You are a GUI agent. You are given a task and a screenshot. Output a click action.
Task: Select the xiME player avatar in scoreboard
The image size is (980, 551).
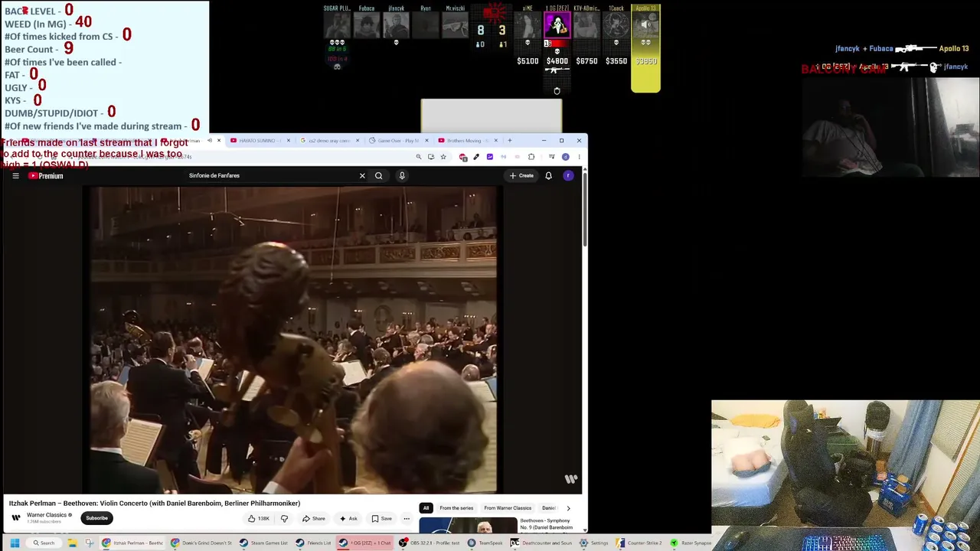(x=528, y=25)
